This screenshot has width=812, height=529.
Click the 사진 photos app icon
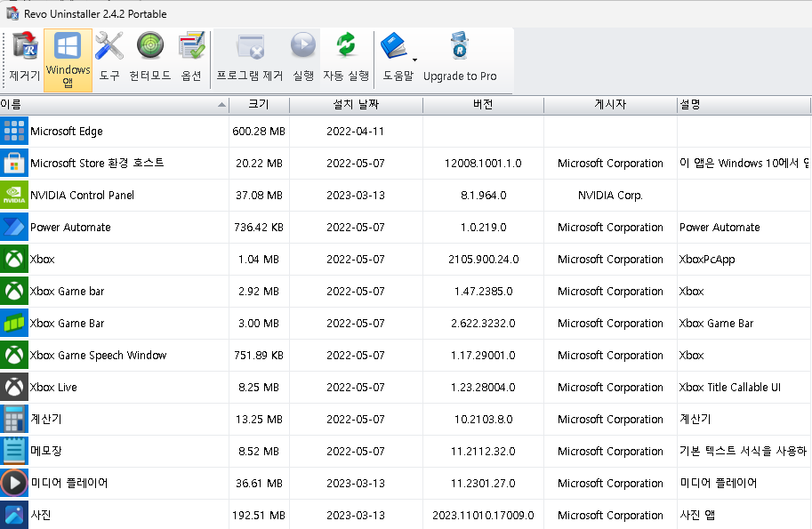14,515
